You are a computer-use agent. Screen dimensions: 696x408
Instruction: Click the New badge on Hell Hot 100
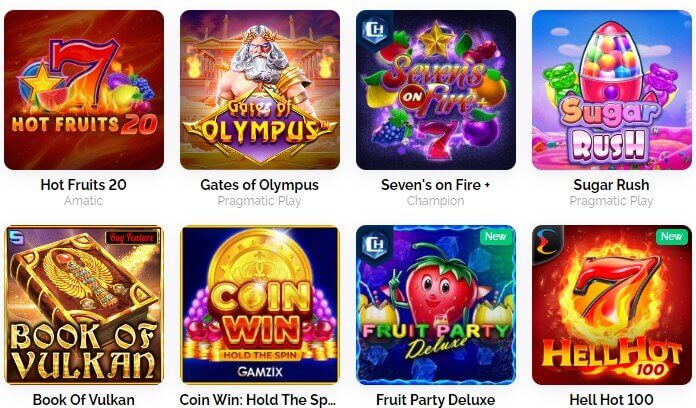coord(671,237)
